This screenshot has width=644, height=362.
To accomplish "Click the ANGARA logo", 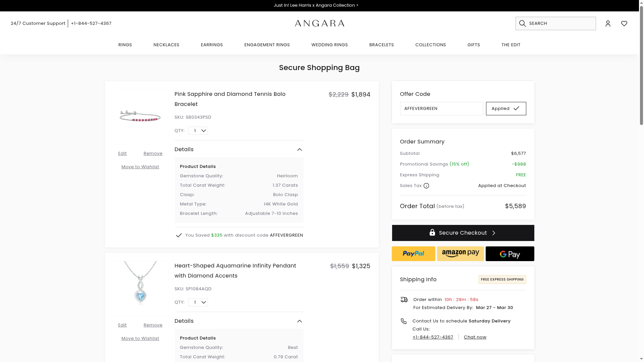I will 319,23.
